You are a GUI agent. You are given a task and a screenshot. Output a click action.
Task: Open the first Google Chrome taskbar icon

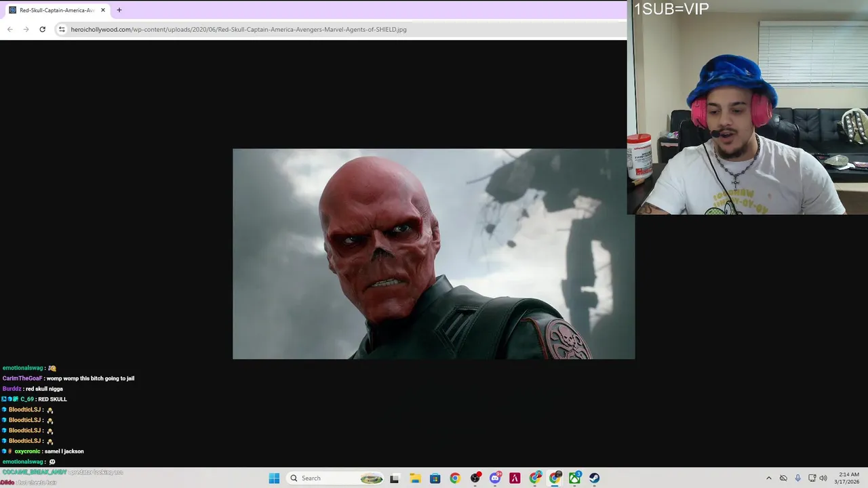(455, 478)
